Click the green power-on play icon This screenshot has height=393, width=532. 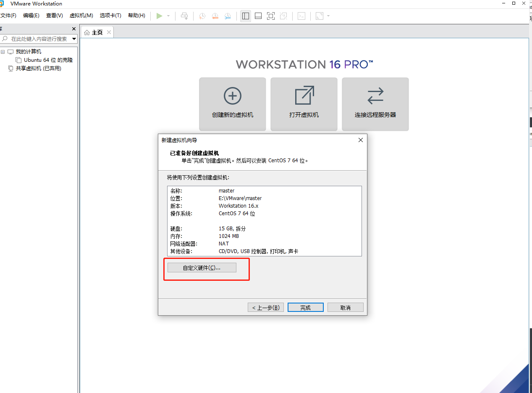coord(159,16)
